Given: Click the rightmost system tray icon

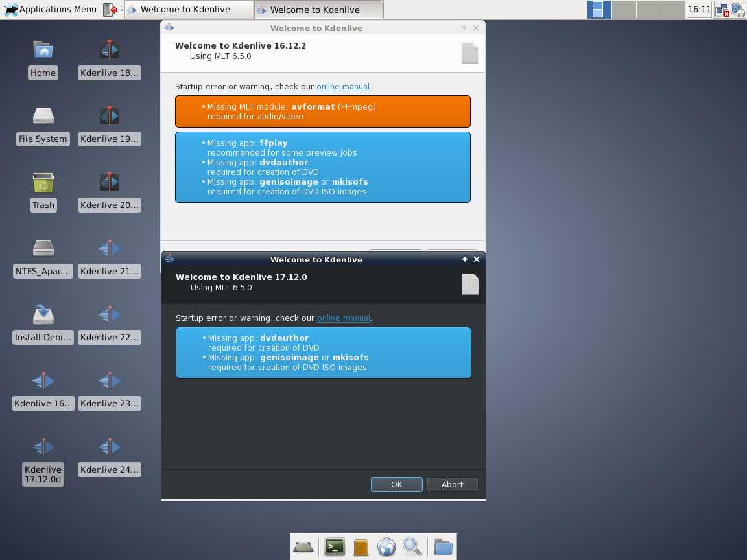Looking at the screenshot, I should point(738,10).
